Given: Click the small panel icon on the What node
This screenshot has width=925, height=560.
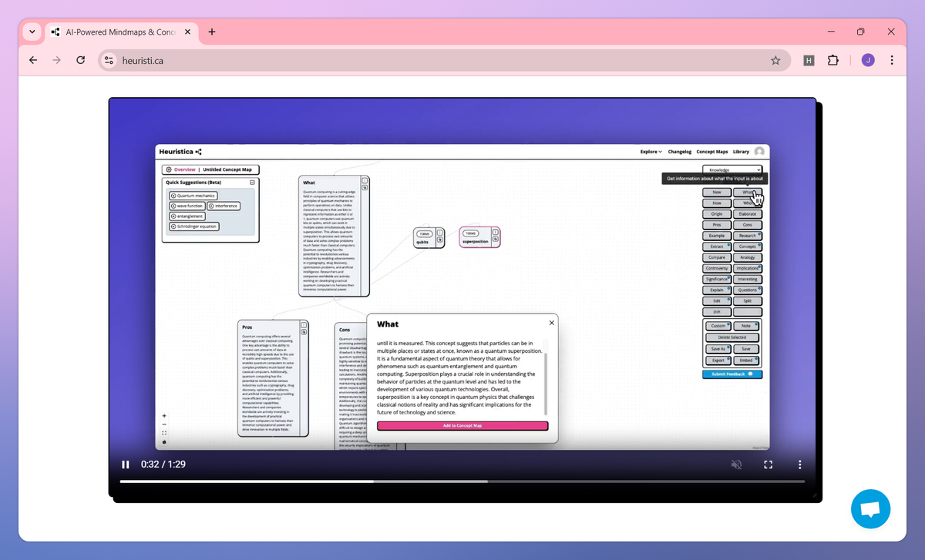Looking at the screenshot, I should point(365,182).
